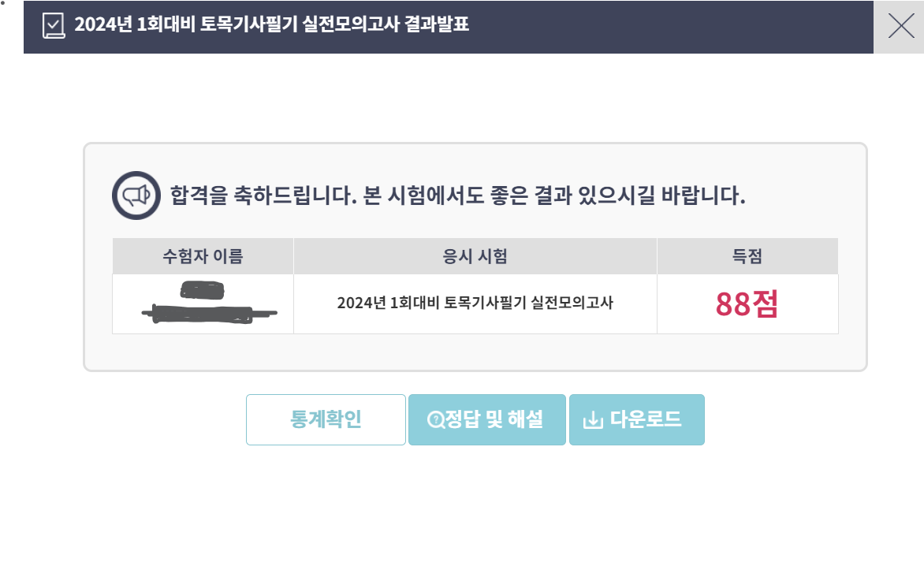Click the download arrow icon beside 다운로드
The height and width of the screenshot is (566, 924).
(593, 420)
